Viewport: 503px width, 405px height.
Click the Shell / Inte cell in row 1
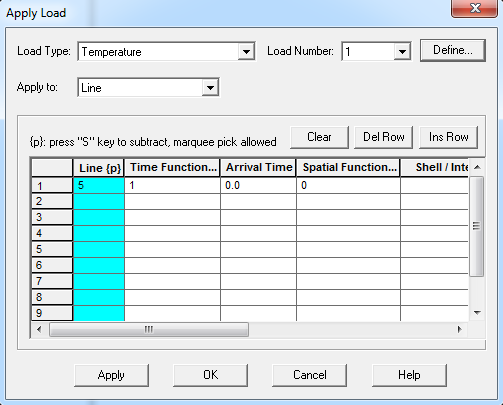coord(435,185)
